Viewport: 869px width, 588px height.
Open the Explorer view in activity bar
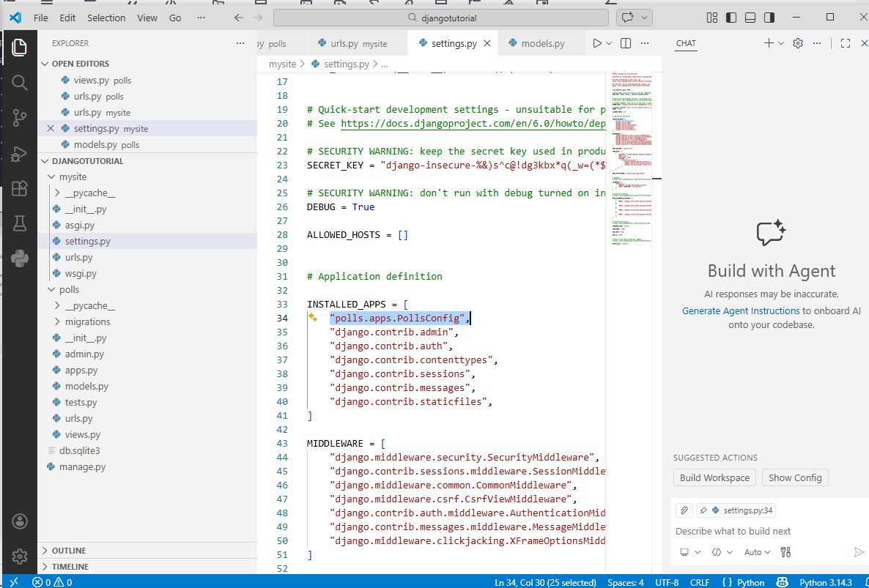(19, 47)
